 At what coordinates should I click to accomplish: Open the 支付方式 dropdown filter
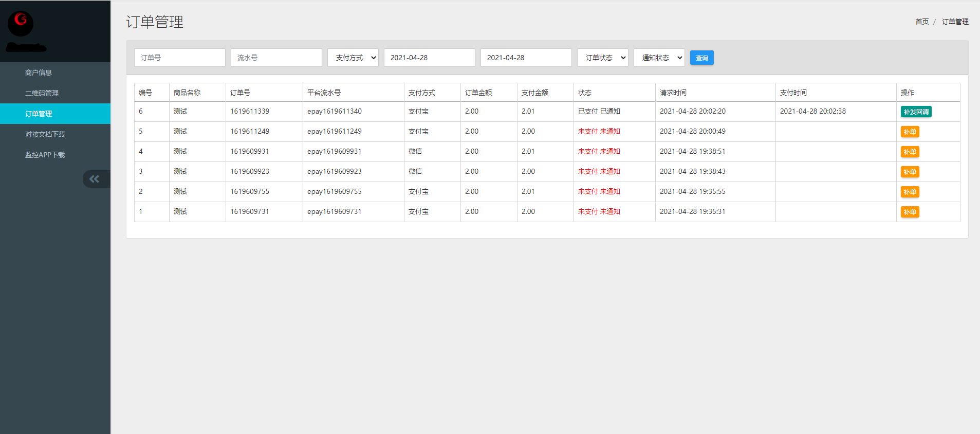353,58
